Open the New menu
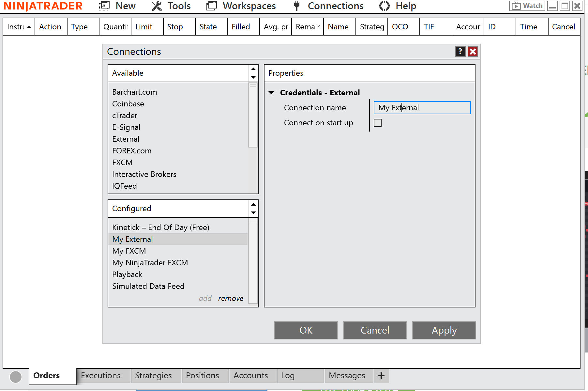 [x=117, y=6]
